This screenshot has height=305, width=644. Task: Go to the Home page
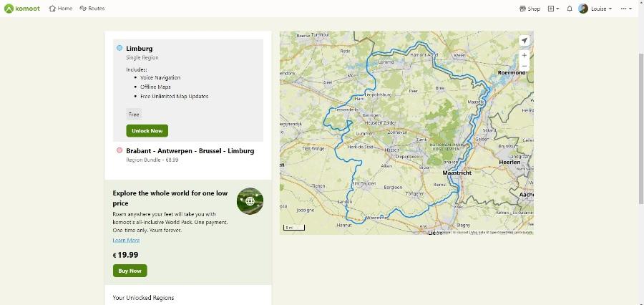(60, 9)
